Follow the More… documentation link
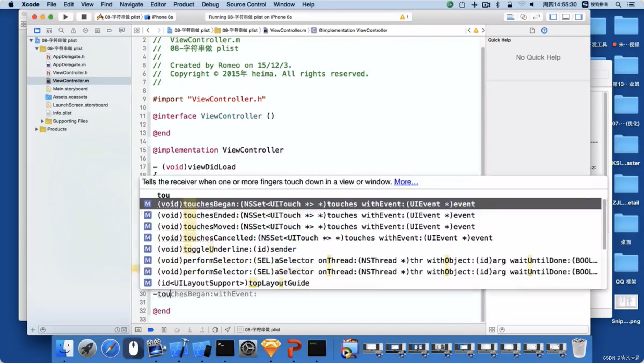 click(406, 182)
